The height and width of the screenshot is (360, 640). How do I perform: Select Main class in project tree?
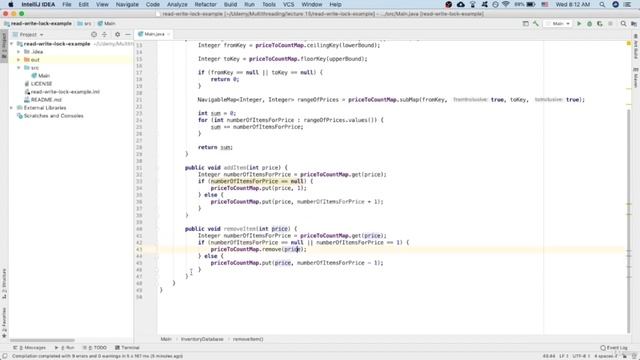pos(40,76)
